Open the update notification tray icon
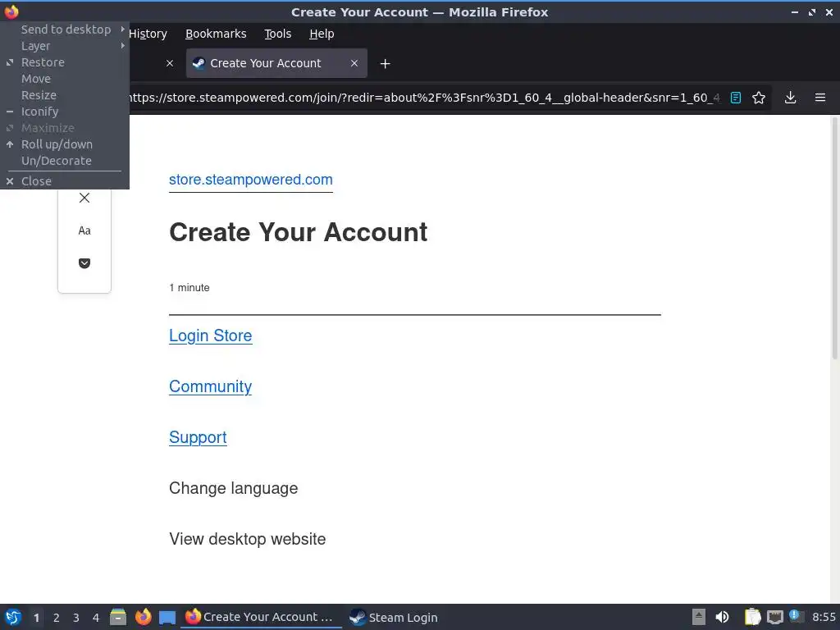The image size is (840, 630). click(x=797, y=617)
